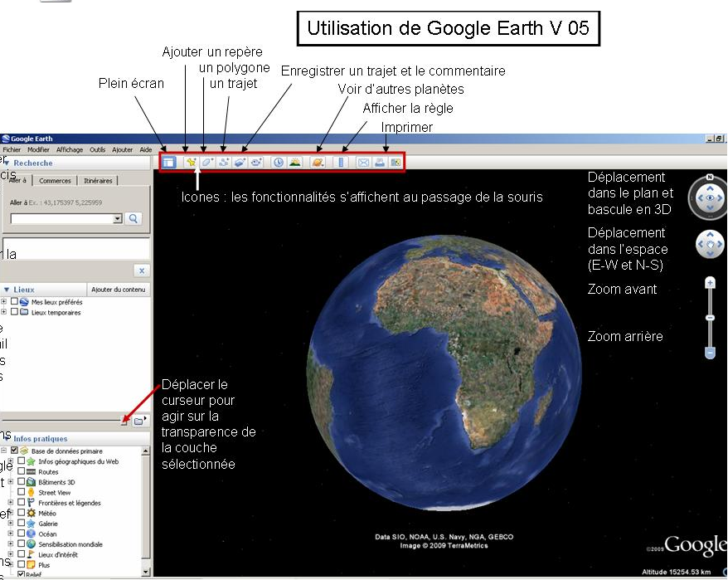The width and height of the screenshot is (728, 580).
Task: Open the Aller à search dropdown arrow
Action: (x=118, y=218)
